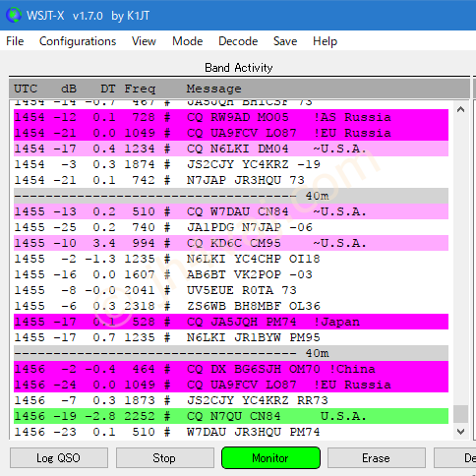Select the CQ DX BG6SJH OM70 row

click(x=231, y=369)
